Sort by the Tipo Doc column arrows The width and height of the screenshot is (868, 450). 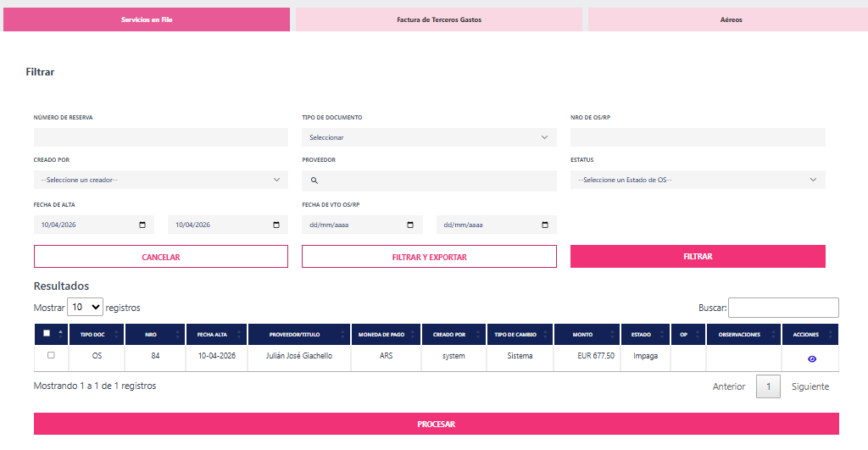(116, 334)
